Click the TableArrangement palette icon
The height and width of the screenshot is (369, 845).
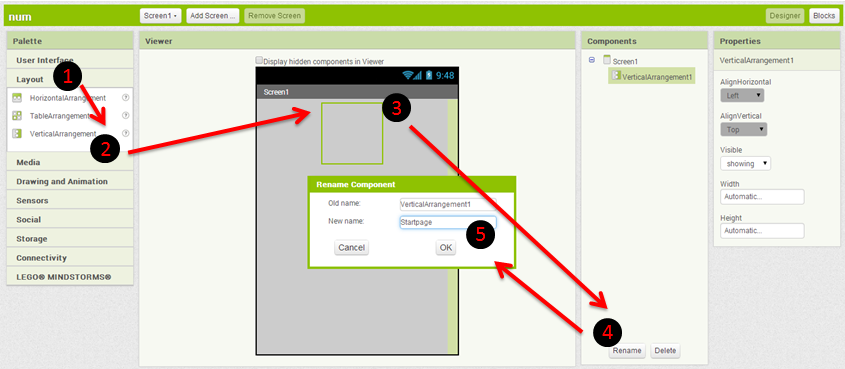pyautogui.click(x=17, y=115)
